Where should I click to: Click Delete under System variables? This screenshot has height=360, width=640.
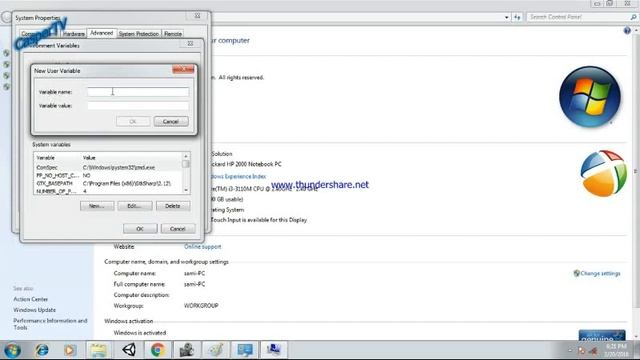pyautogui.click(x=173, y=206)
